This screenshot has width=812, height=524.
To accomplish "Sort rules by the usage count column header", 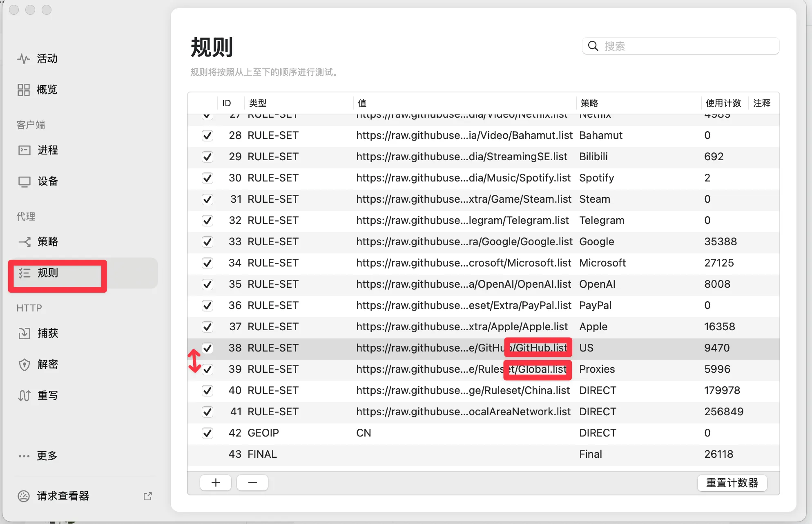I will (723, 103).
